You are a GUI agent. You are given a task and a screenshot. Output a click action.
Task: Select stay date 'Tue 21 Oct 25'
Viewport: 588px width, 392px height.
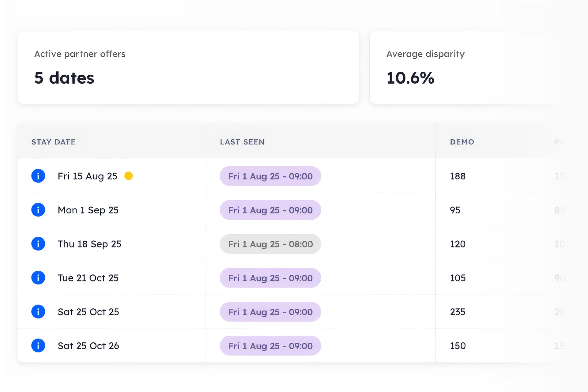pyautogui.click(x=88, y=278)
